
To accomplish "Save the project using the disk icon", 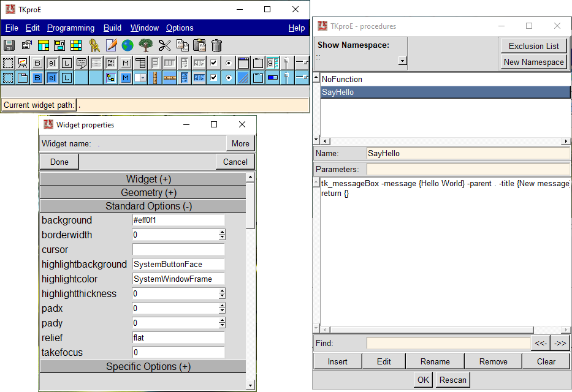I will pyautogui.click(x=9, y=45).
